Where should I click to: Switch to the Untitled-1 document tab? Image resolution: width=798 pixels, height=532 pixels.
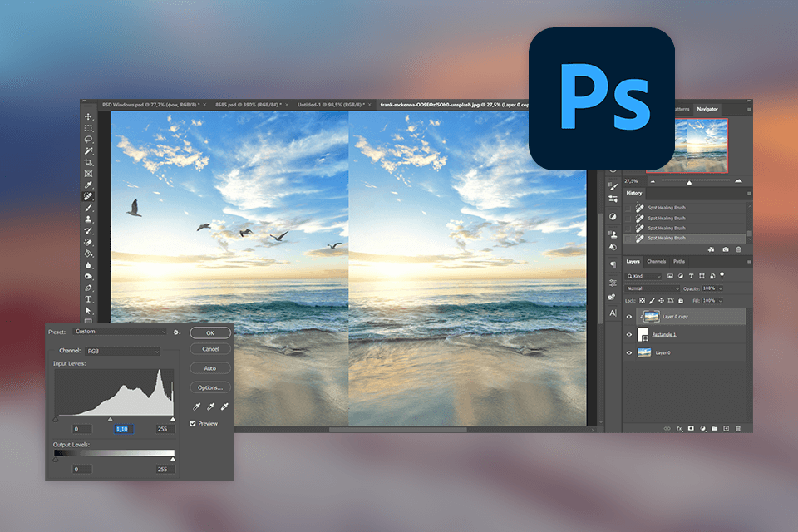point(331,105)
